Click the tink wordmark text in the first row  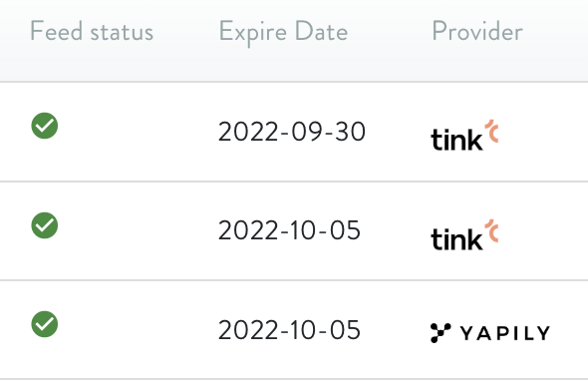point(456,140)
